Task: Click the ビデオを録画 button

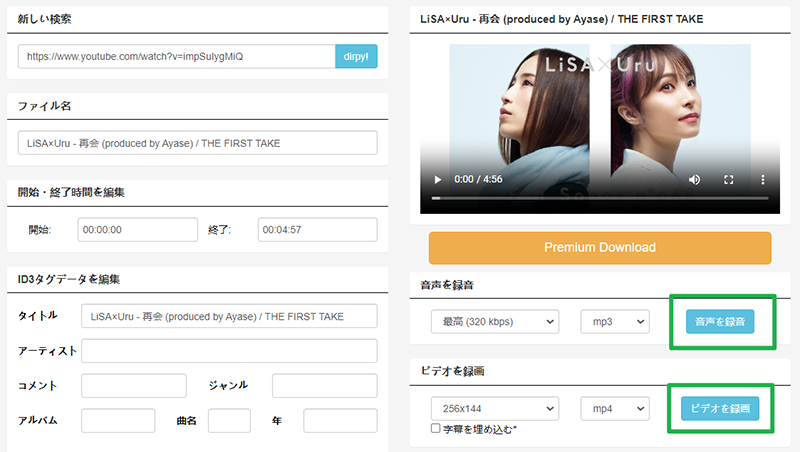Action: tap(720, 408)
